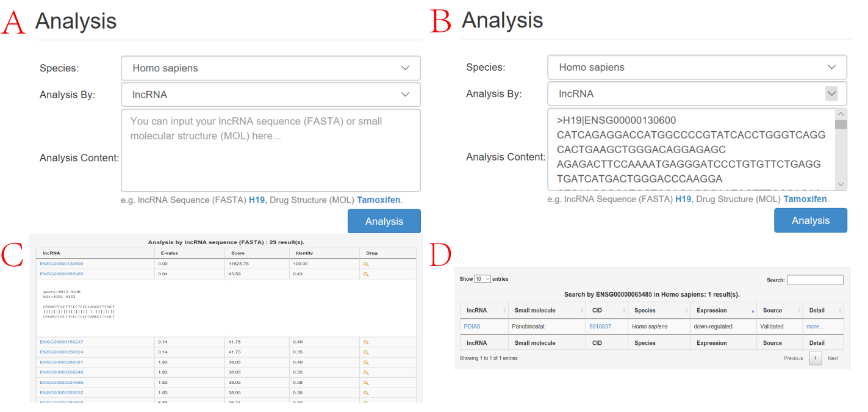Open CID 6918837 link

pyautogui.click(x=600, y=327)
